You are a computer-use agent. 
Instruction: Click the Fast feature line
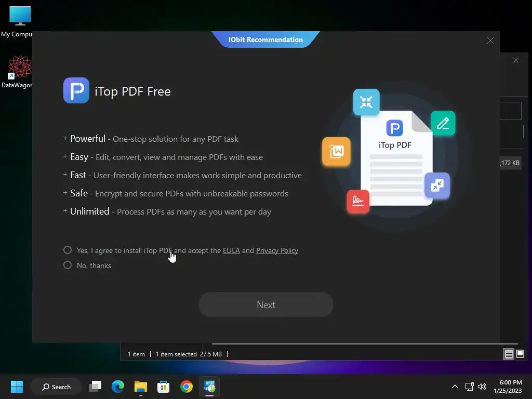pos(182,175)
